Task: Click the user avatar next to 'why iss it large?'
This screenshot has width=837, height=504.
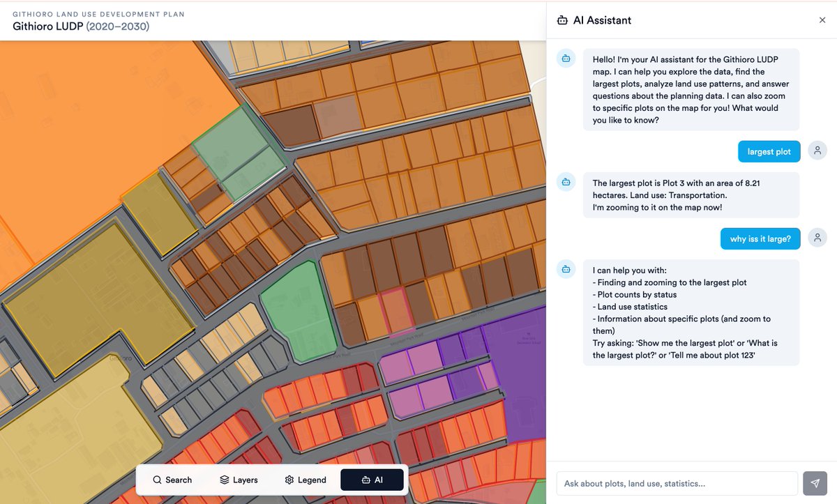Action: point(817,238)
